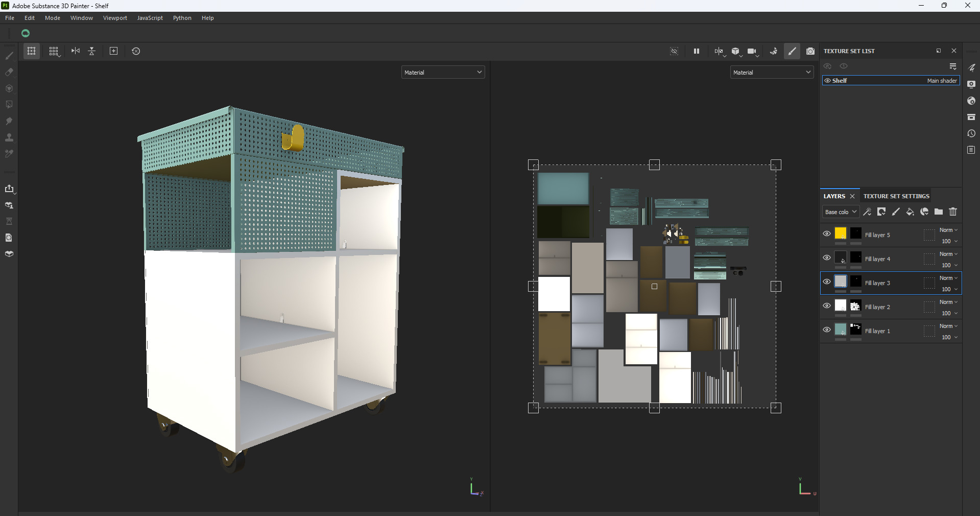
Task: Open the 3D viewport Material dropdown
Action: coord(443,73)
